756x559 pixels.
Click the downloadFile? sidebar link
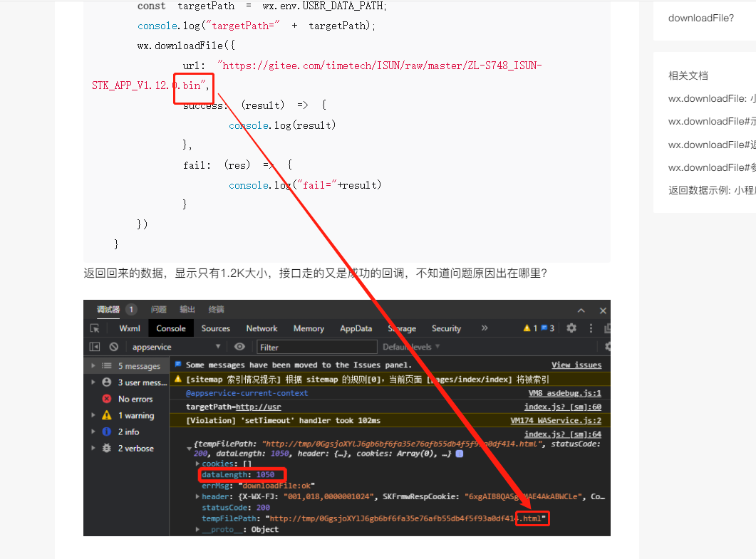coord(701,18)
